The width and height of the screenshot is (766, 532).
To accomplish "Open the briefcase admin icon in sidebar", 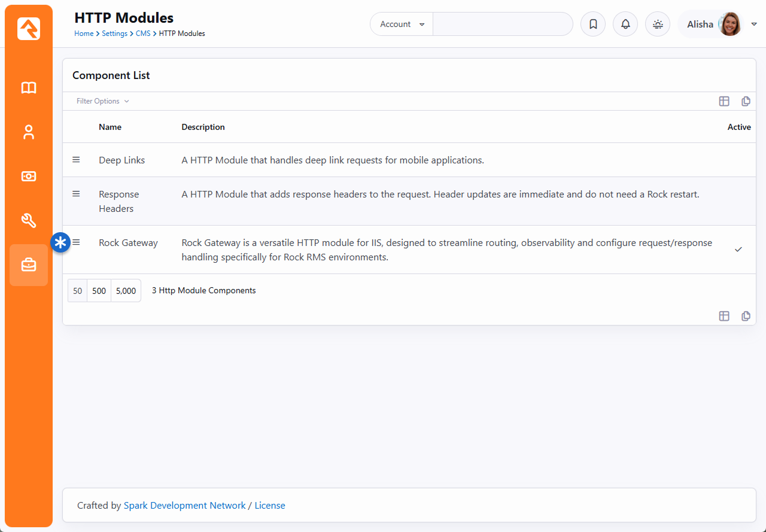I will pos(29,265).
